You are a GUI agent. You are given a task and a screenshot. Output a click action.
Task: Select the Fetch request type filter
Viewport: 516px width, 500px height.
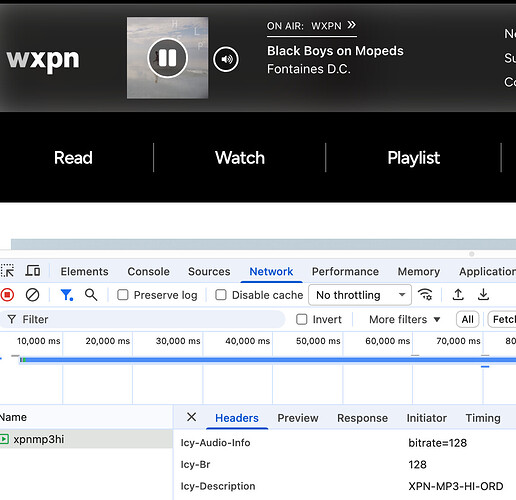click(503, 319)
